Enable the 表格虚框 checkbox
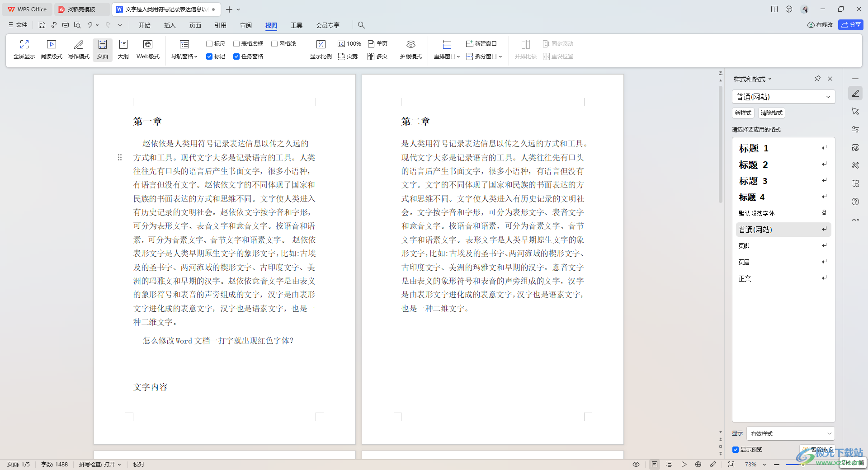This screenshot has height=470, width=868. click(236, 44)
